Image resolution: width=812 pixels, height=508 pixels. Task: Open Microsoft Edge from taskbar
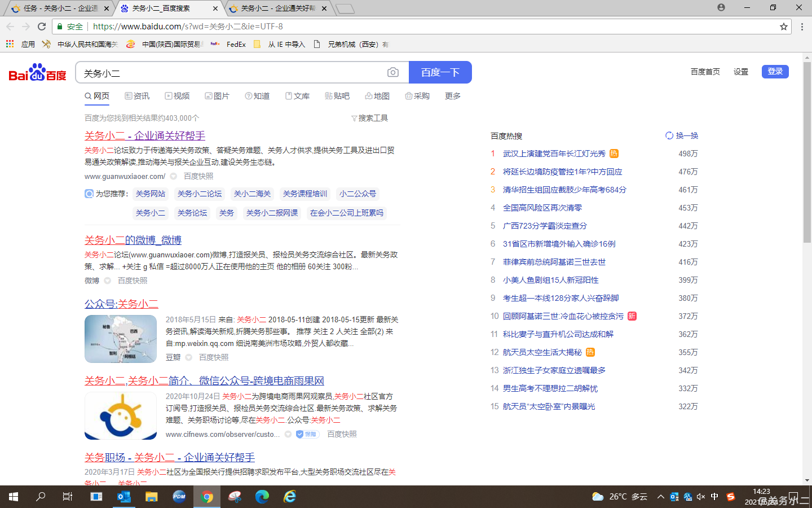click(262, 497)
